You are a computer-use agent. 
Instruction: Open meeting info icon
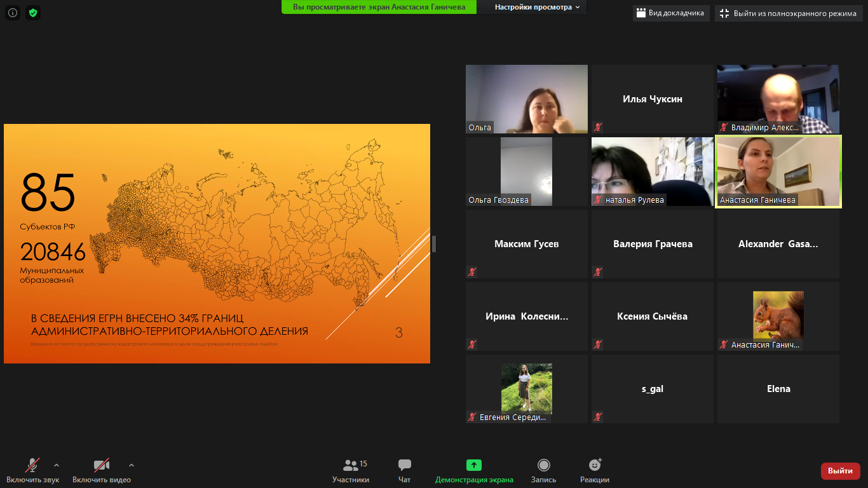click(x=13, y=12)
